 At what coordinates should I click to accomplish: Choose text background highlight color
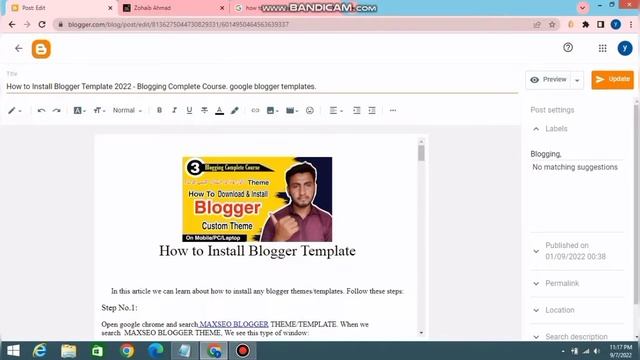(235, 110)
